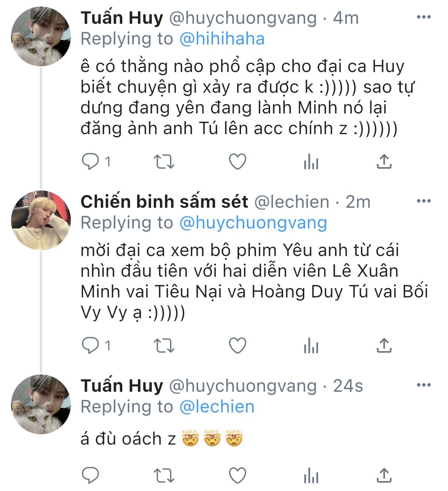Reply to Chiến binh sấm sét's tweet

[91, 346]
